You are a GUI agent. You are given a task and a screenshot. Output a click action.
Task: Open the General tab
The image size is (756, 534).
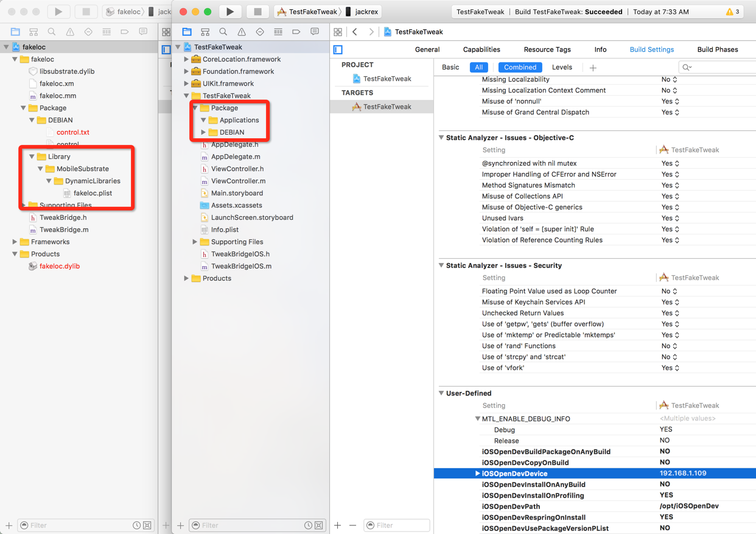click(x=427, y=49)
